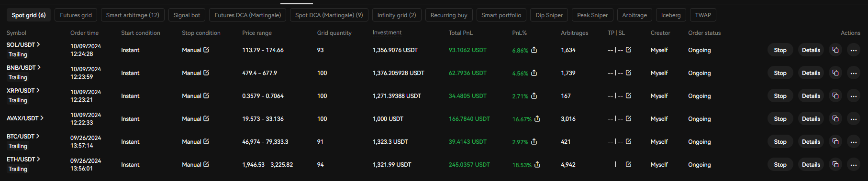
Task: Edit stop condition for BTC/USDT grid
Action: [x=206, y=141]
